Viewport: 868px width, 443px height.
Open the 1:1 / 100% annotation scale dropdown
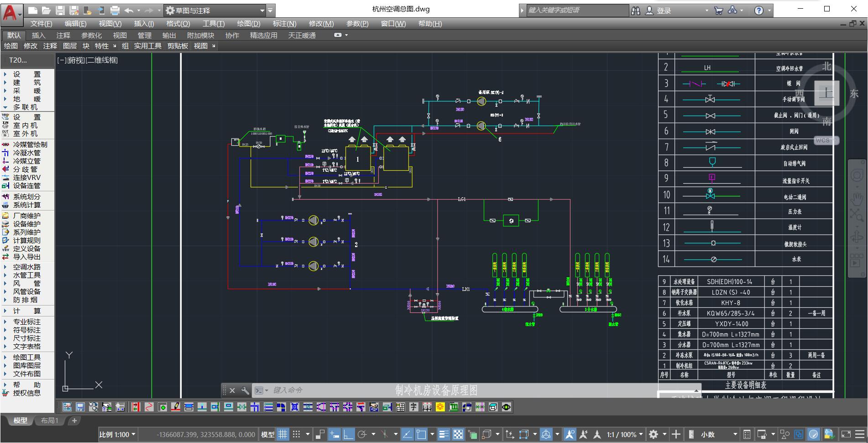[x=625, y=434]
